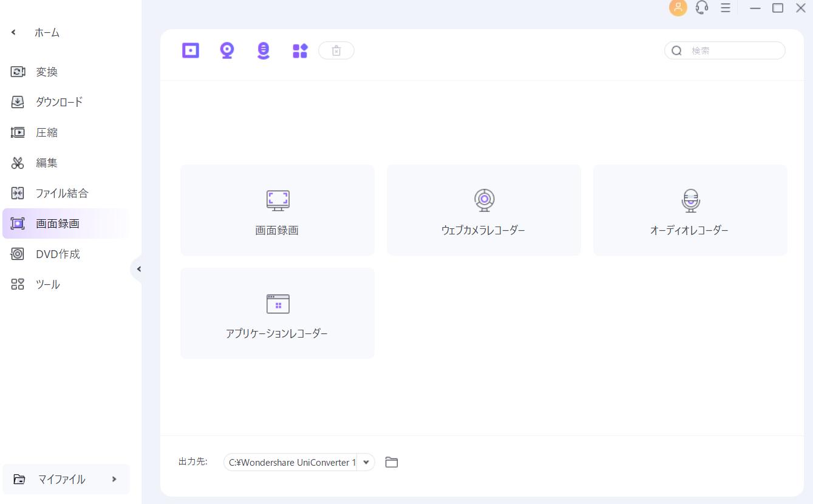Click the ファイル結合 merge icon in sidebar

click(18, 193)
